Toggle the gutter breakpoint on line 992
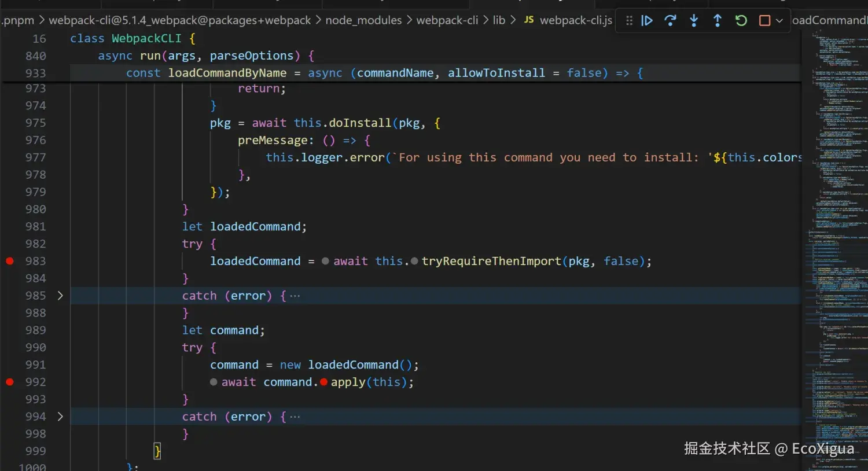This screenshot has height=471, width=868. click(9, 382)
